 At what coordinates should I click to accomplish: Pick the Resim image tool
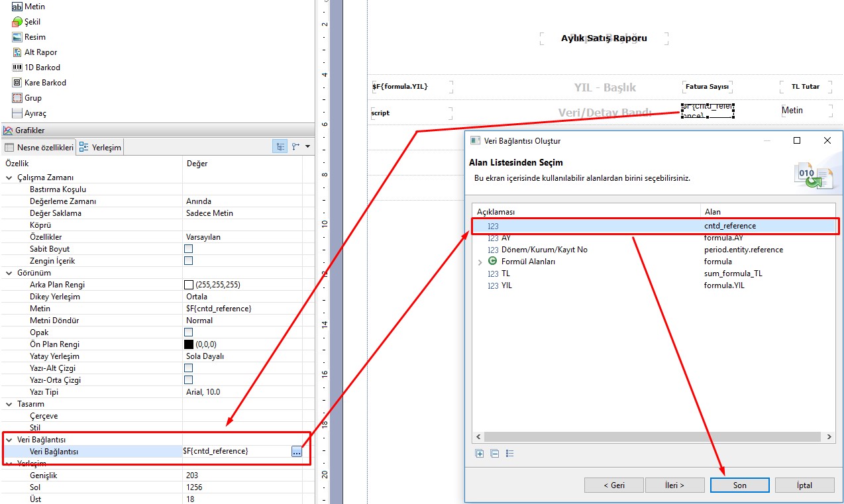tap(34, 37)
